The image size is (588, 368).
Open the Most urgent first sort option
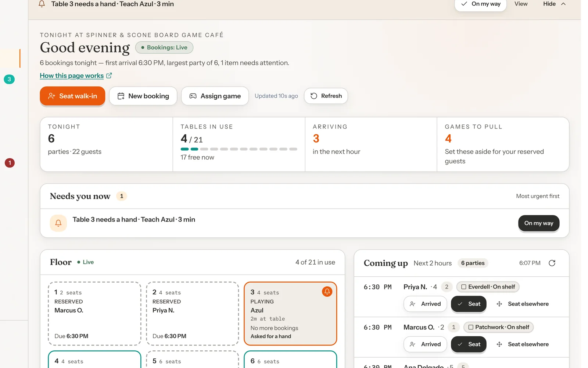click(x=538, y=196)
